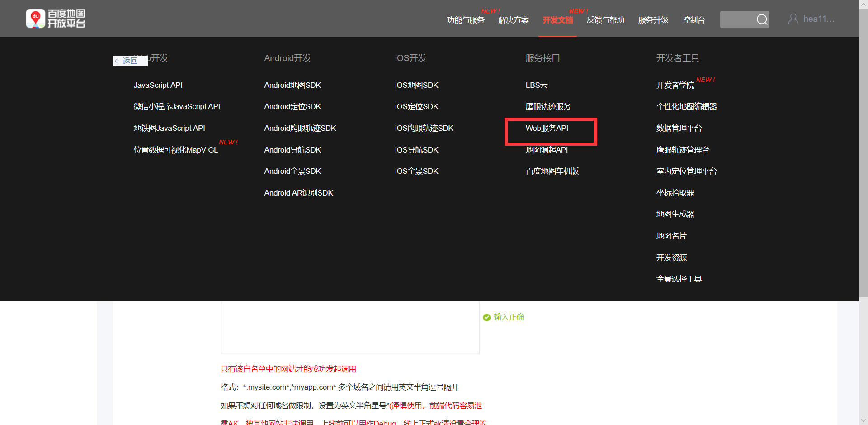
Task: Open iOS全景SDK link
Action: point(416,171)
